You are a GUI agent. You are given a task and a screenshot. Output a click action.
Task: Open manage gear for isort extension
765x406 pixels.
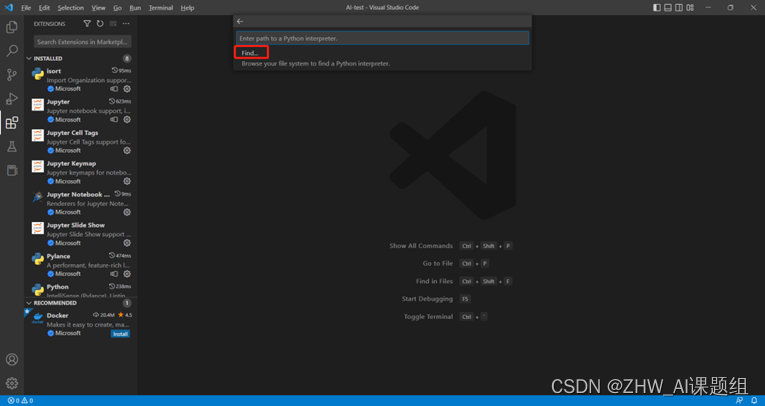(x=127, y=89)
